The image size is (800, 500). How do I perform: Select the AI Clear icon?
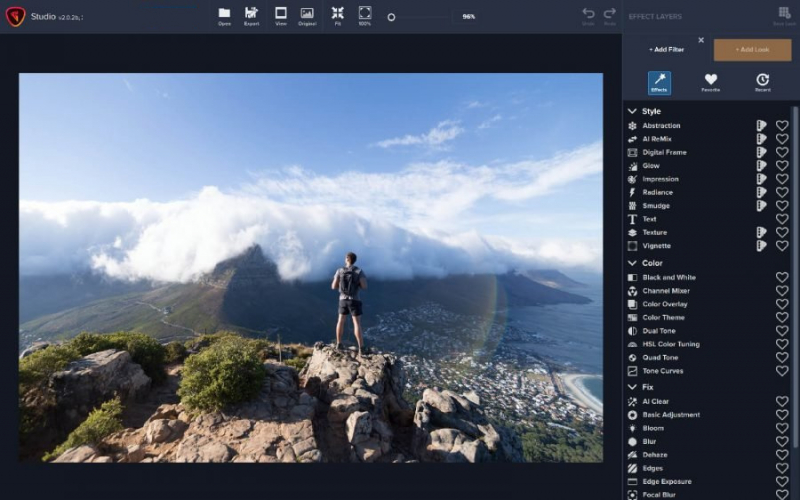click(x=632, y=402)
